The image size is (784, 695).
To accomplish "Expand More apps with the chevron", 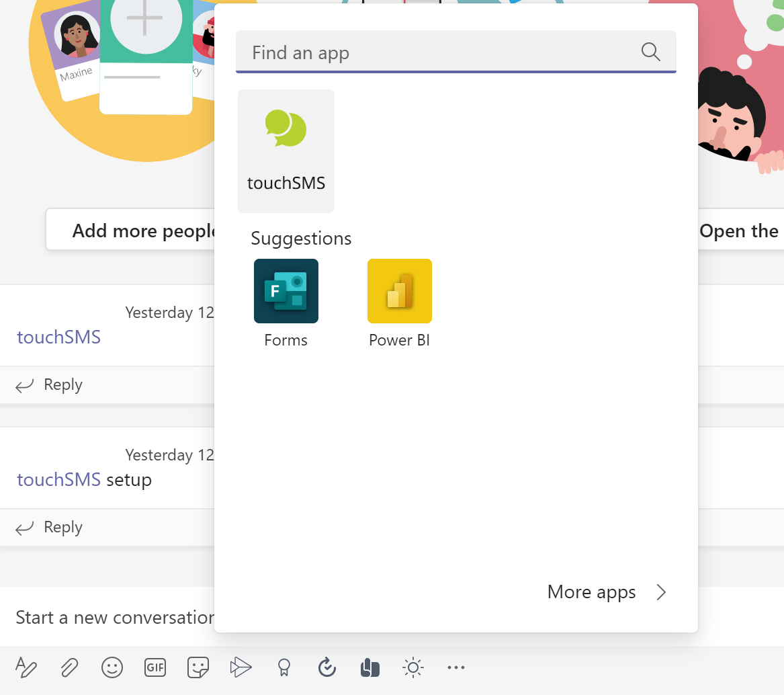I will point(661,592).
